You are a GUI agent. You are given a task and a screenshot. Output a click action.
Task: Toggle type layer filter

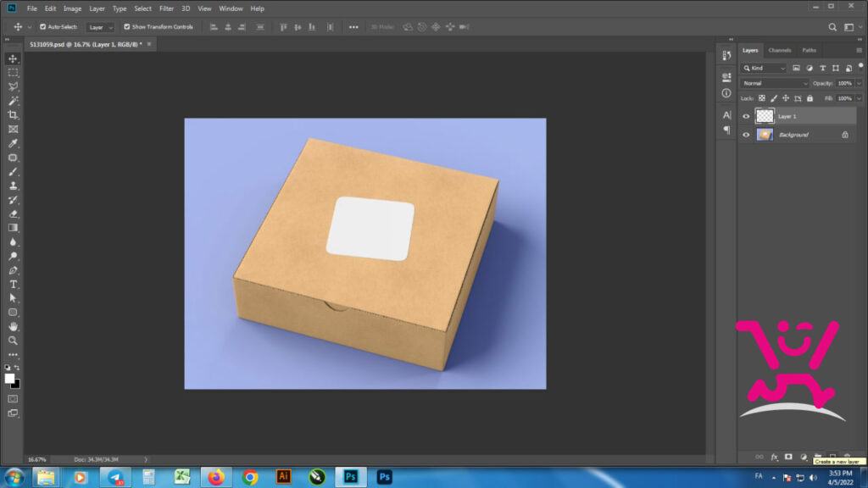point(822,68)
